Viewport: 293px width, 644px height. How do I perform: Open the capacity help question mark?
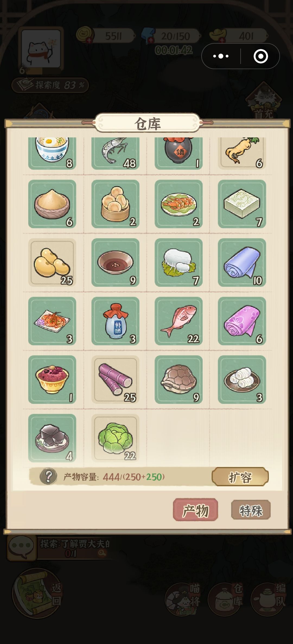pos(48,476)
